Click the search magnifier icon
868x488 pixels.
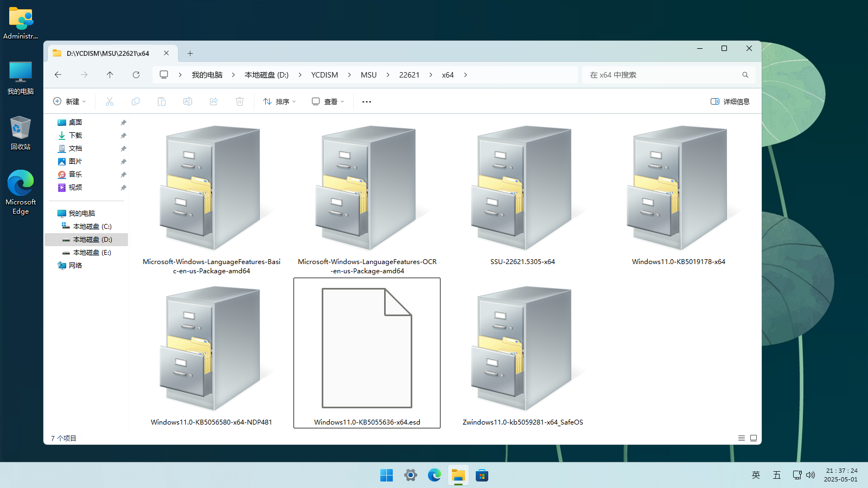(x=745, y=75)
